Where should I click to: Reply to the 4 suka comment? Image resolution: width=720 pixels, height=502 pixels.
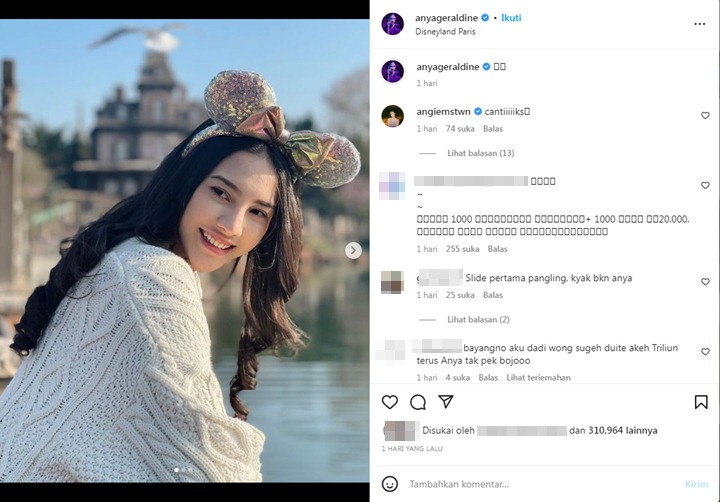pyautogui.click(x=488, y=378)
